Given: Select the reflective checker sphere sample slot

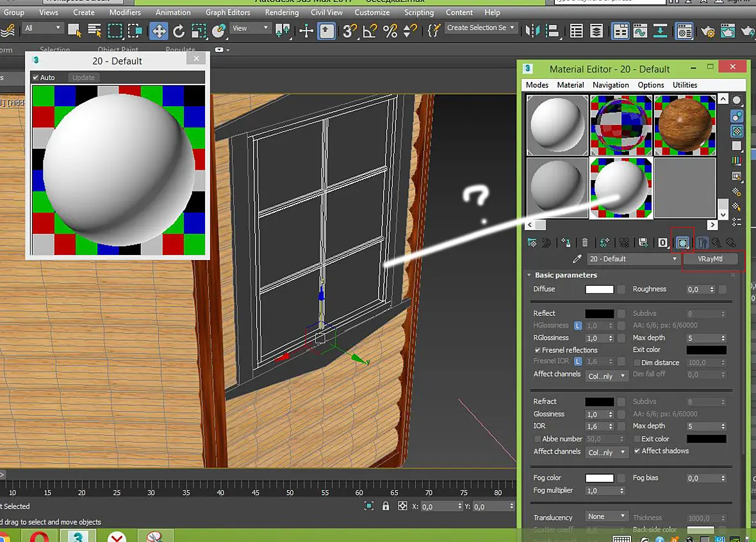Looking at the screenshot, I should [x=621, y=125].
